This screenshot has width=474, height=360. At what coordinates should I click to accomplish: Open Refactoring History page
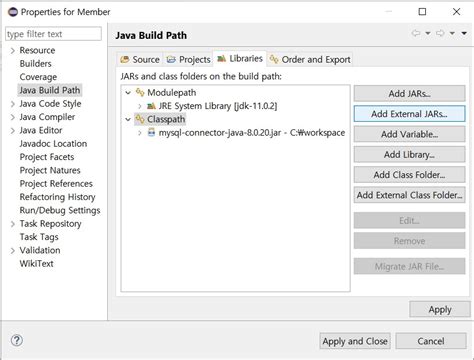57,197
